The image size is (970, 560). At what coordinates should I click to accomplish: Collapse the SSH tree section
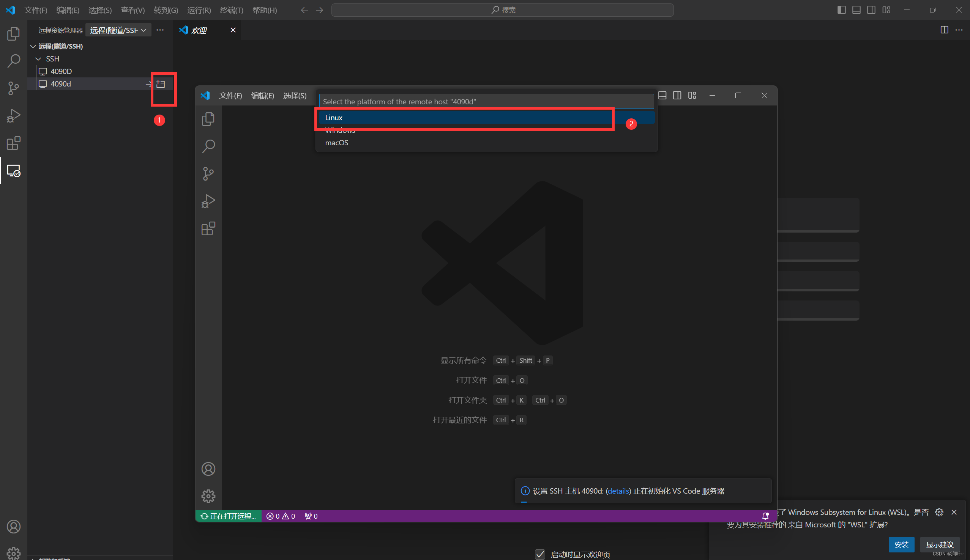pos(38,58)
